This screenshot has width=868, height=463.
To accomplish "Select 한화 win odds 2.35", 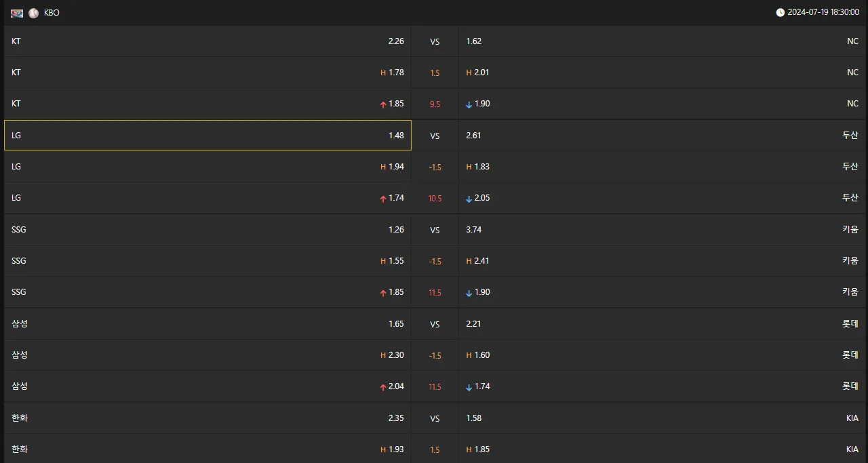I will pos(208,418).
